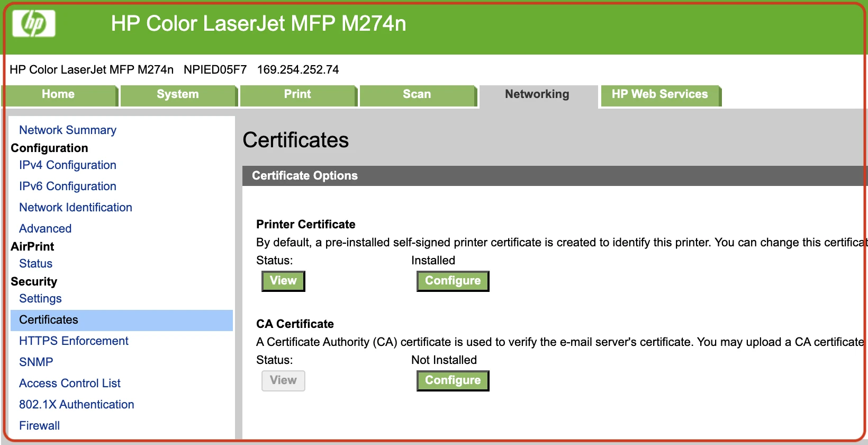Open Firewall settings link
The image size is (868, 445).
tap(39, 426)
